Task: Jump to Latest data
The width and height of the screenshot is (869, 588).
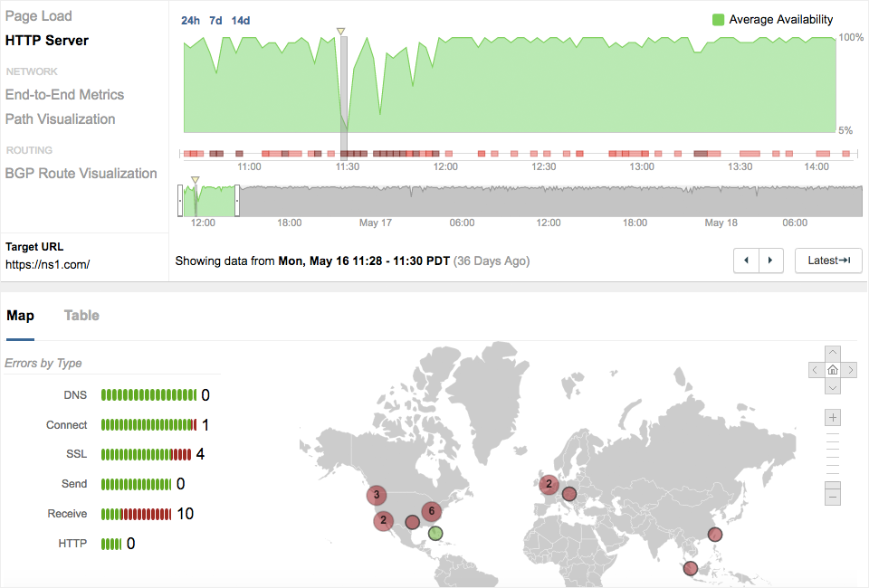Action: coord(828,261)
